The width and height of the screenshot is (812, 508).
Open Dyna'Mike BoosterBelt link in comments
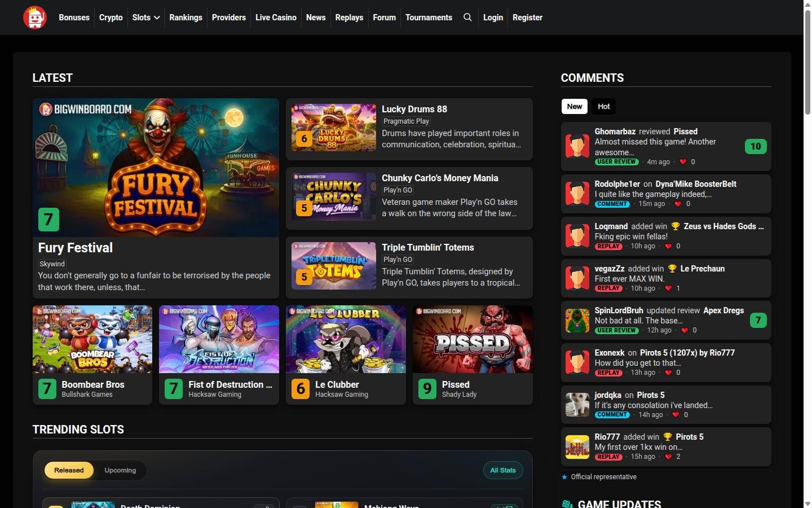point(696,184)
